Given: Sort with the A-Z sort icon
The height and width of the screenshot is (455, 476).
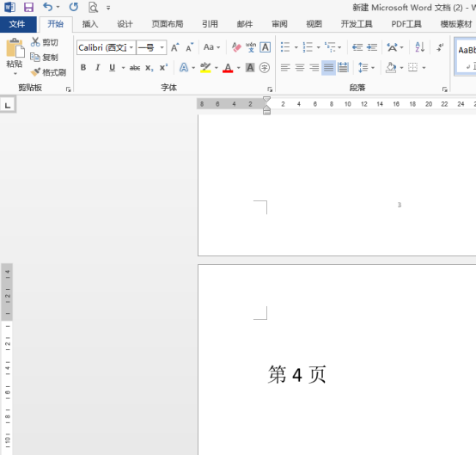Looking at the screenshot, I should tap(420, 47).
